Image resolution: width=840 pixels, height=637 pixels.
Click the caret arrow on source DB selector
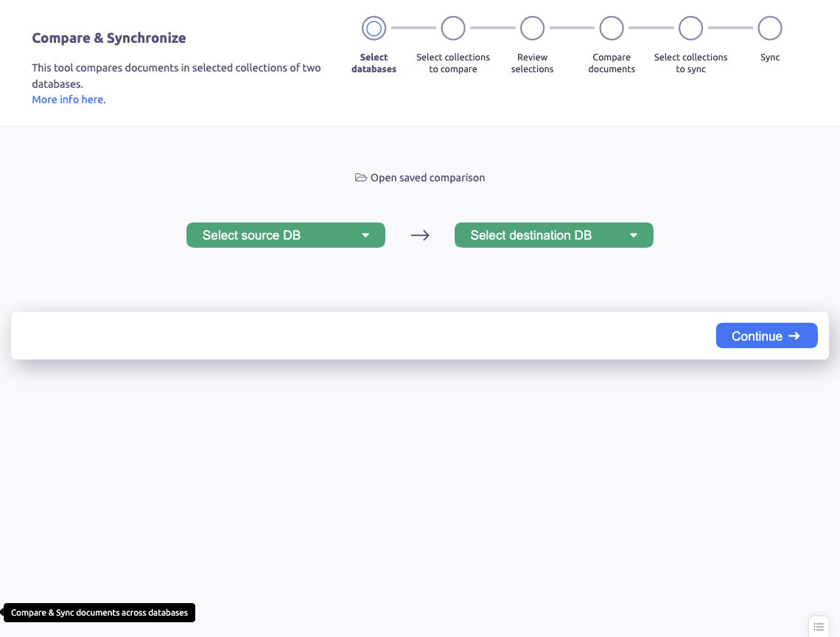[365, 235]
